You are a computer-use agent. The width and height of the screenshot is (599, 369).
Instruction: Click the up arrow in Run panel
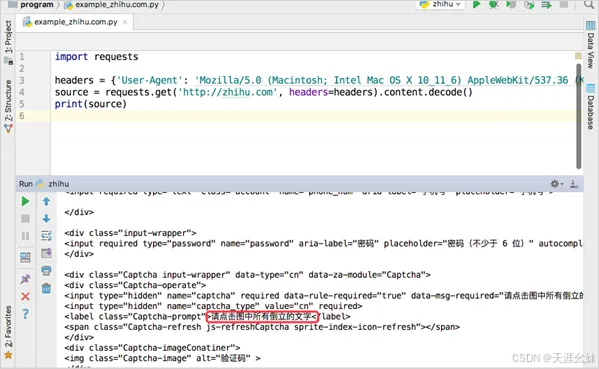(46, 201)
